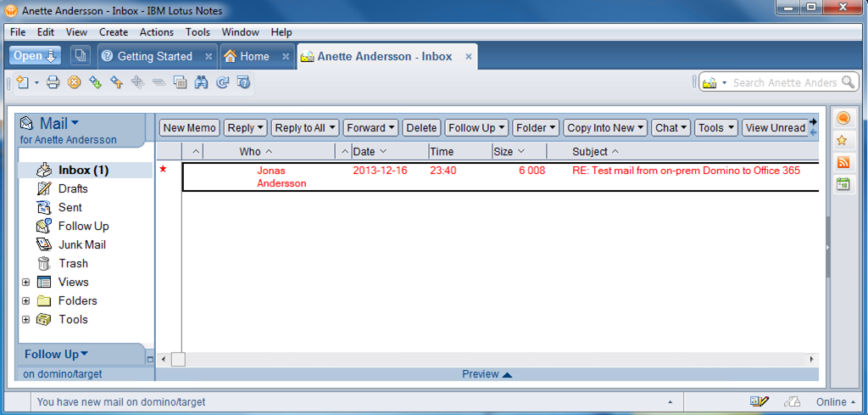Click the status bar signature/pencil icon

(759, 401)
